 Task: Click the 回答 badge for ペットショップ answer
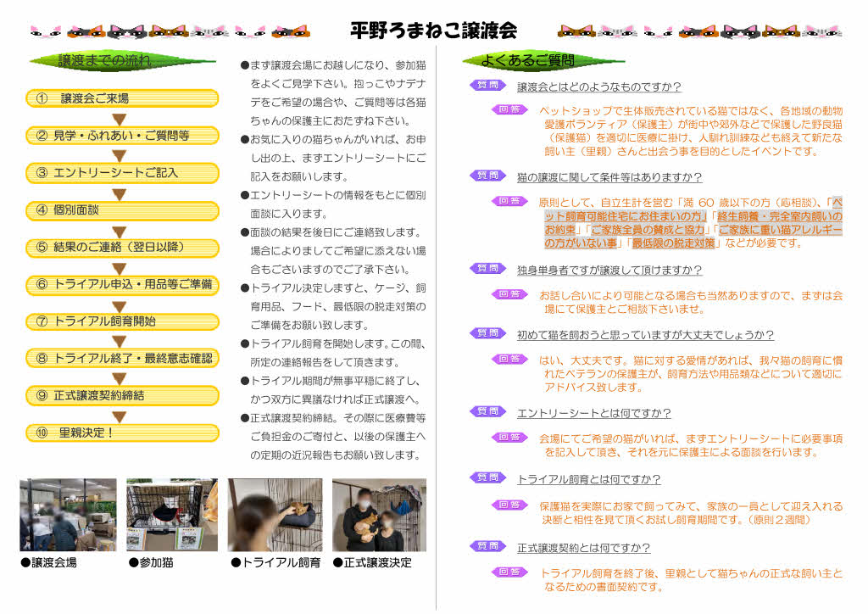pos(509,109)
